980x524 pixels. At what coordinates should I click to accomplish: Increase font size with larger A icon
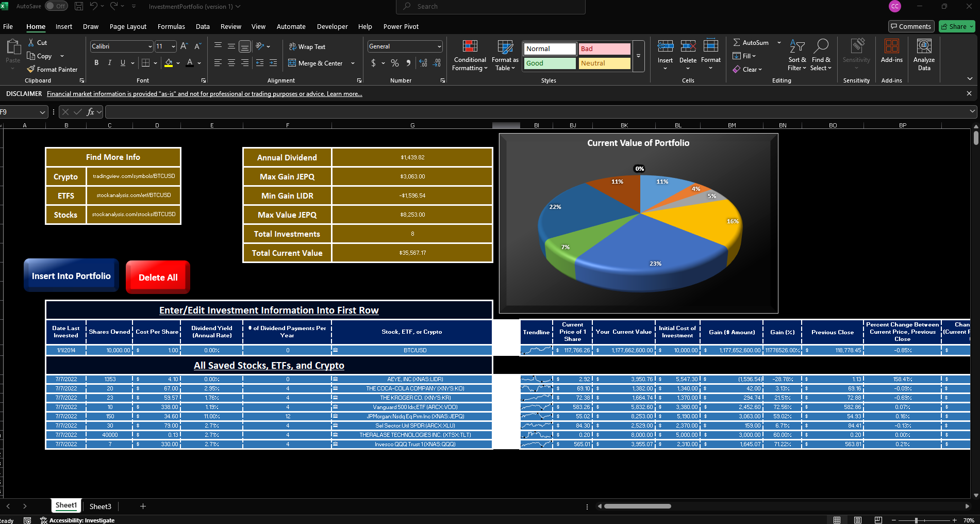click(x=184, y=46)
